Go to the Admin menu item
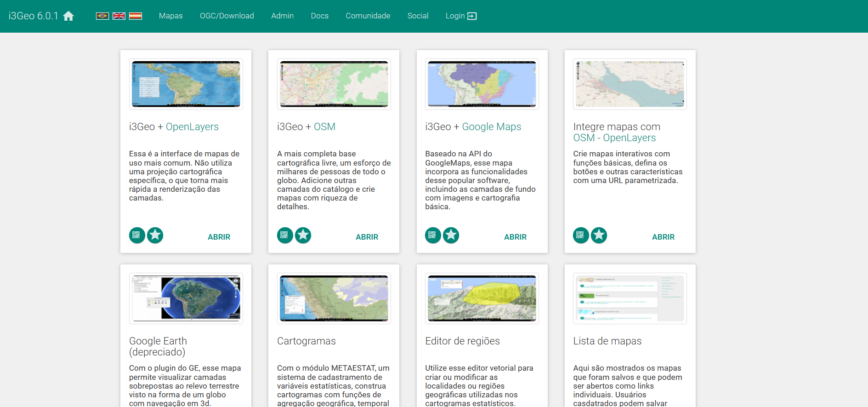The height and width of the screenshot is (407, 868). coord(283,16)
